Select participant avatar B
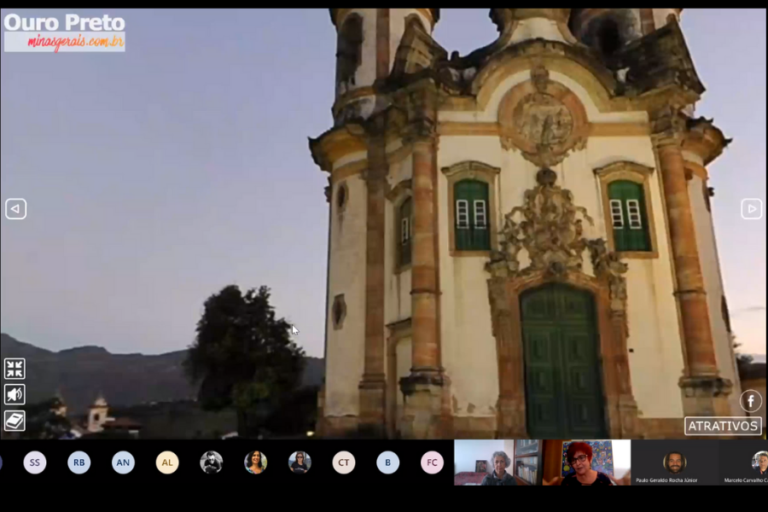 pyautogui.click(x=388, y=462)
